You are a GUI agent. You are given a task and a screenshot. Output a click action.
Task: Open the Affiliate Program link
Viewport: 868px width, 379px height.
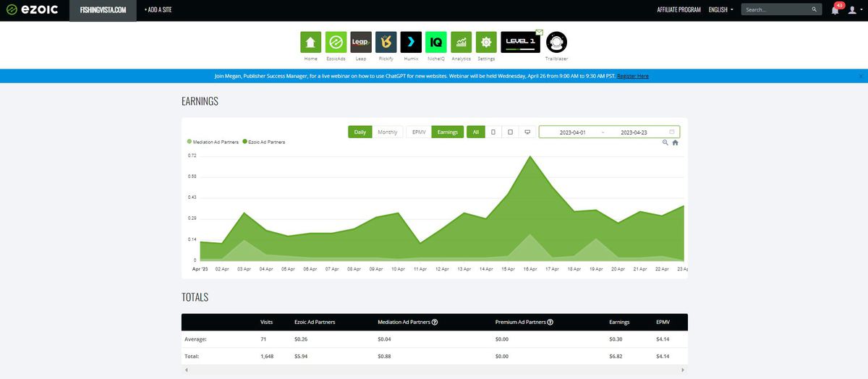point(678,10)
